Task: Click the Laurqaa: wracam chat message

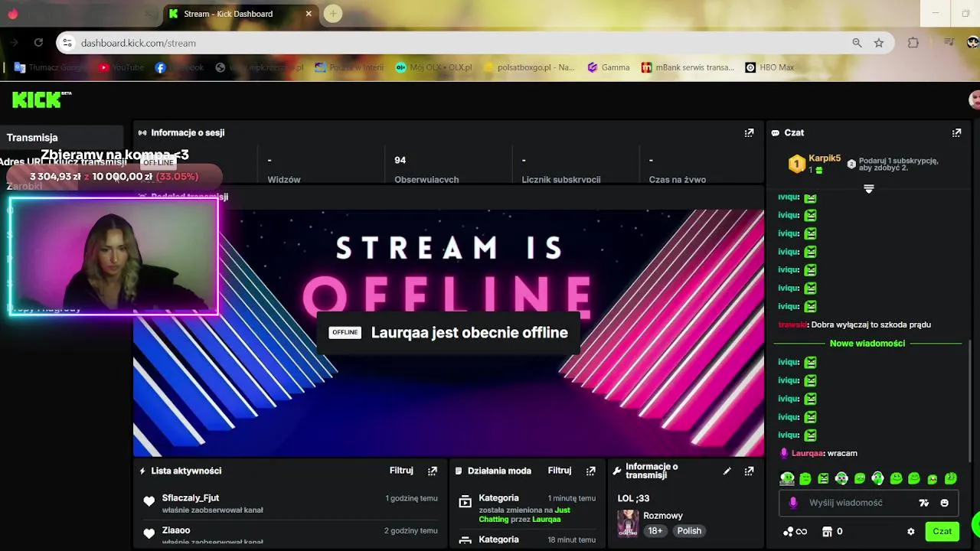Action: [x=818, y=453]
